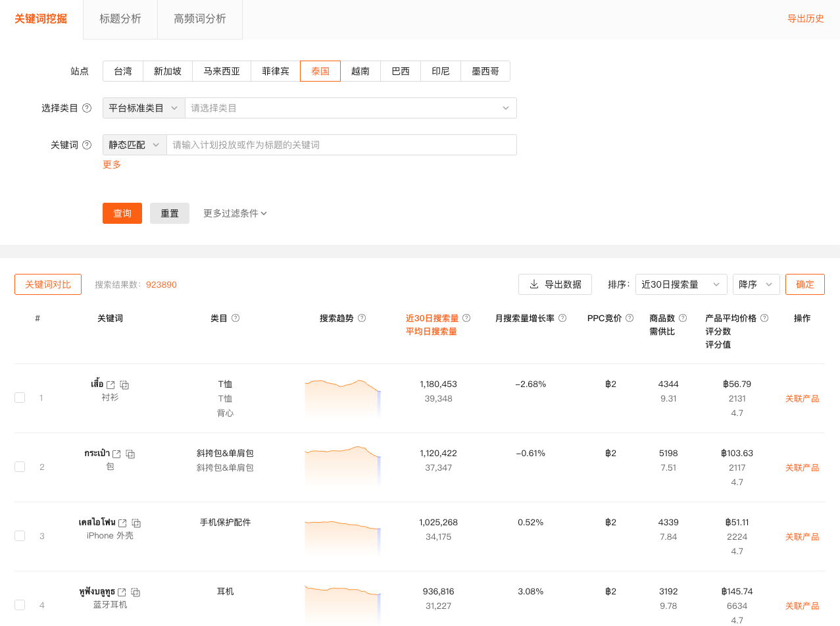Click help icon beside 搜索趋势 column header

[x=362, y=318]
